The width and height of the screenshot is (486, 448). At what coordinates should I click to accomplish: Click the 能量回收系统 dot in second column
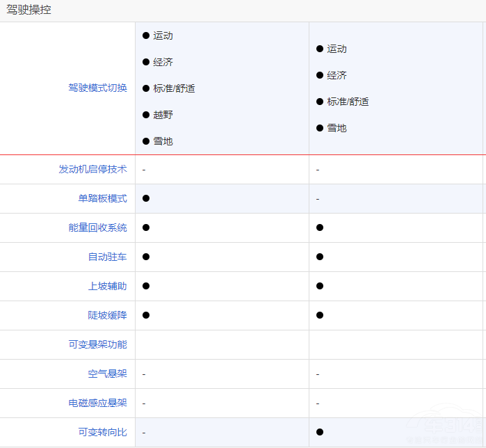320,227
